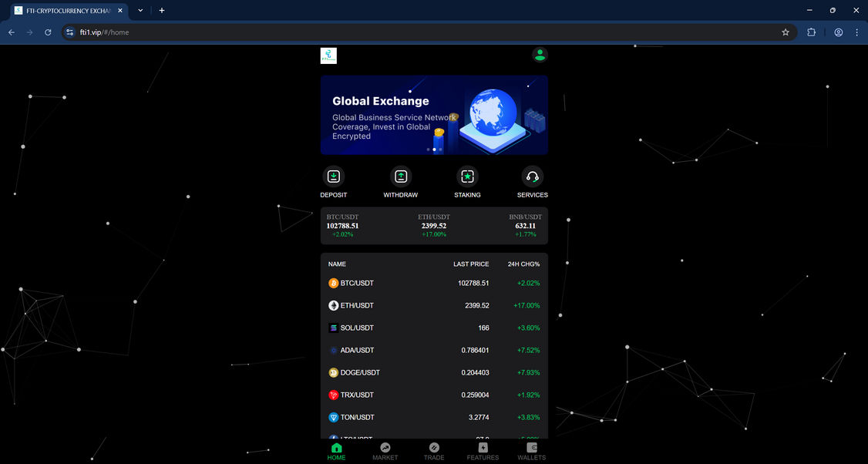Click the browser back arrow

11,32
